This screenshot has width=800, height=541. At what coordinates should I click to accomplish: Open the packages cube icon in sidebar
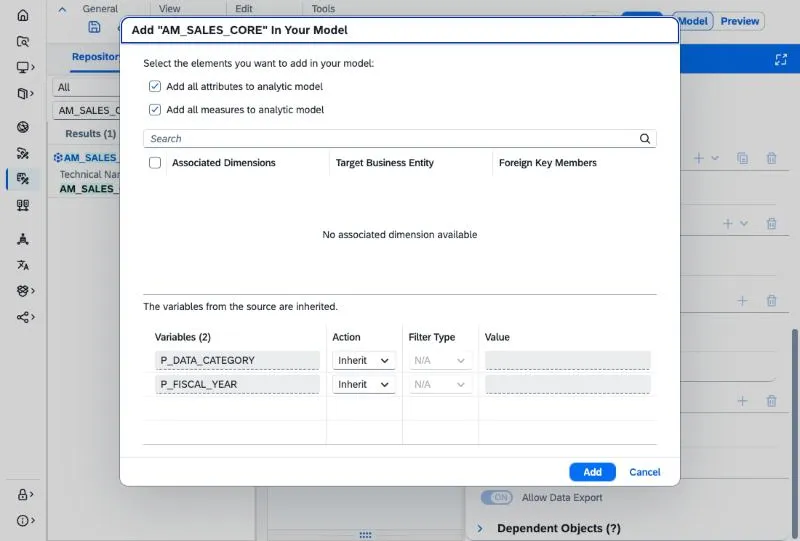[23, 290]
